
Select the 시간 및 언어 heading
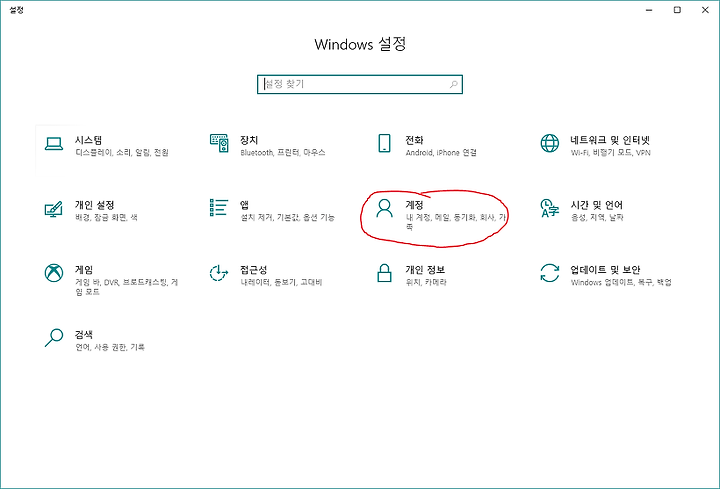pyautogui.click(x=596, y=205)
